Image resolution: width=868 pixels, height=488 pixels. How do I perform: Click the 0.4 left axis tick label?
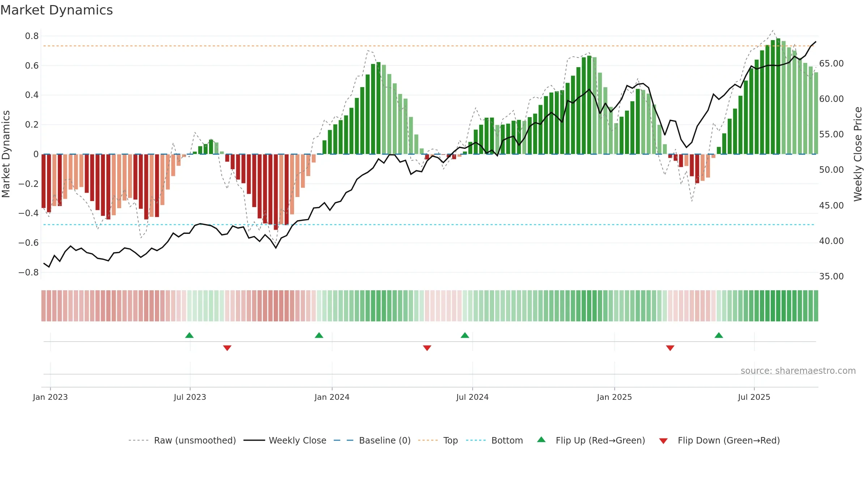[32, 95]
